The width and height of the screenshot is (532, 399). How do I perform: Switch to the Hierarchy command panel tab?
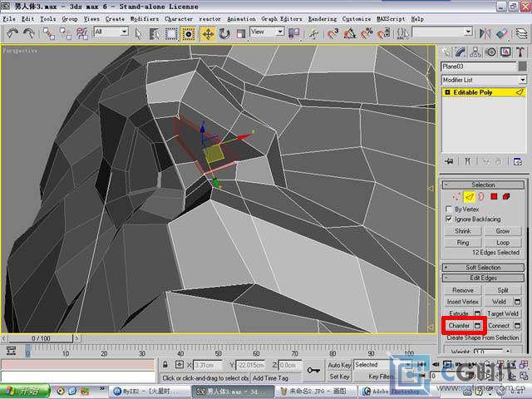pos(475,52)
